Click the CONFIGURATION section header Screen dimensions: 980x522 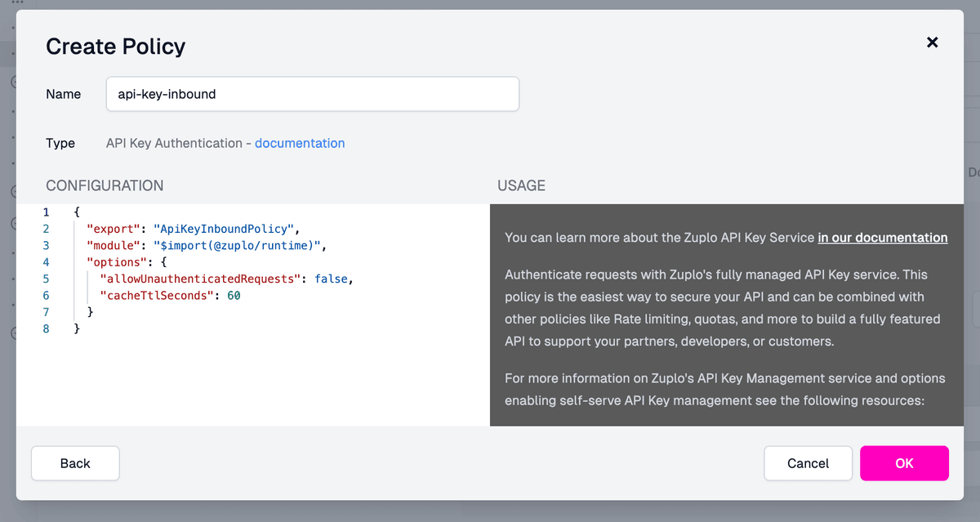click(105, 185)
